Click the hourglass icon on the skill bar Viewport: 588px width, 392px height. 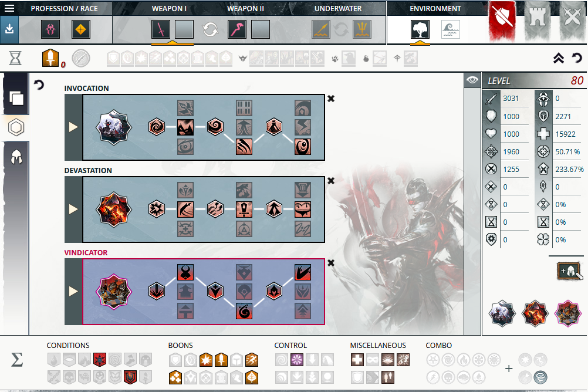[14, 58]
